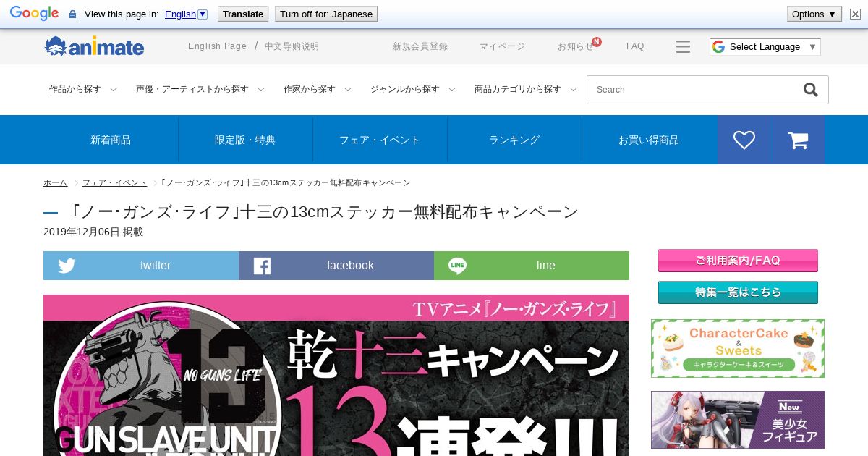The height and width of the screenshot is (456, 868).
Task: Open the お買い得商品 tab
Action: (x=649, y=140)
